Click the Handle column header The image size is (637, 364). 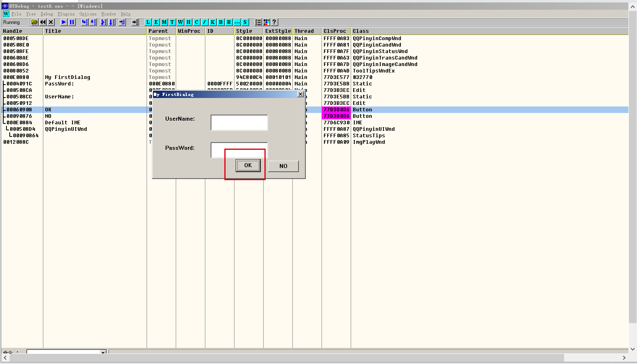click(x=22, y=31)
